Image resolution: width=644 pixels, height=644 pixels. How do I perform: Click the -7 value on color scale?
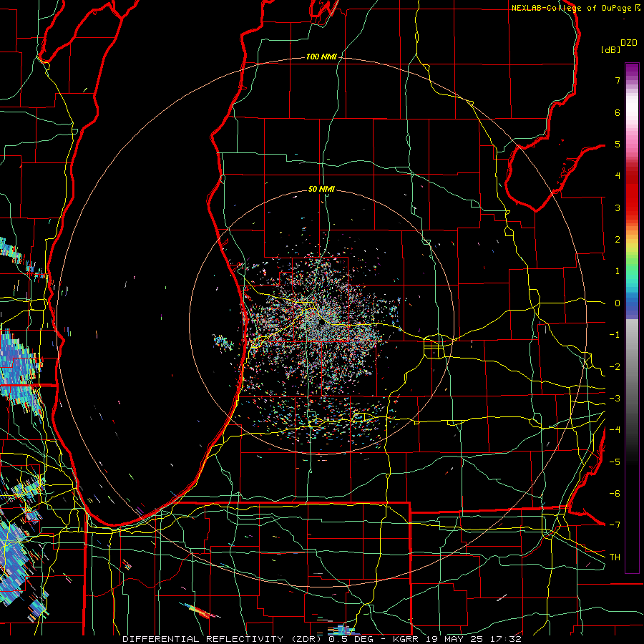click(x=615, y=525)
